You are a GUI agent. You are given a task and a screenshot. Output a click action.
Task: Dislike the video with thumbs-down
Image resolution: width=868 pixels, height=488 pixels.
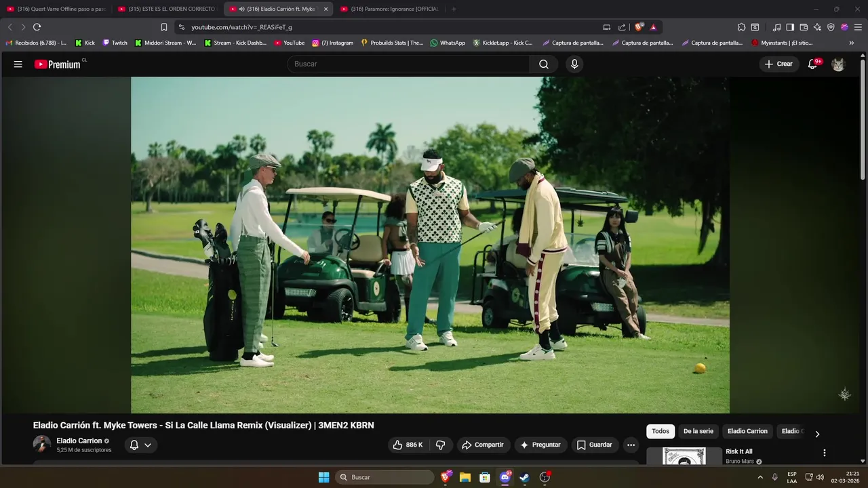(440, 445)
